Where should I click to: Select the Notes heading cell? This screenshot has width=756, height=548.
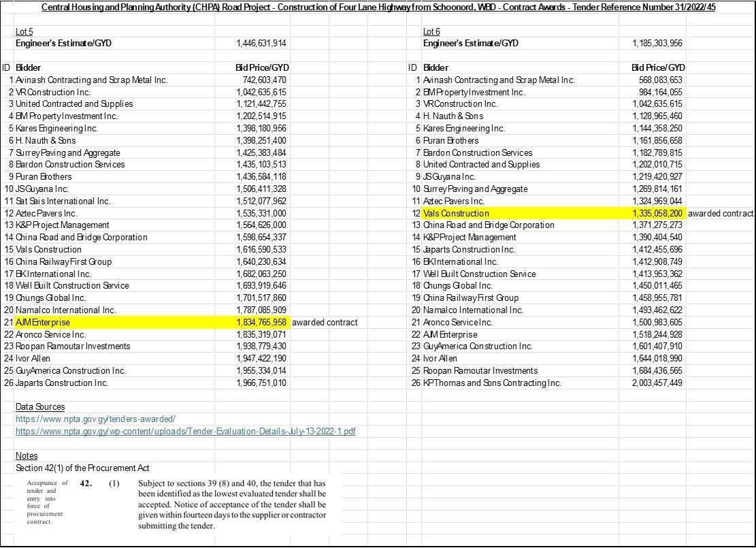coord(27,456)
